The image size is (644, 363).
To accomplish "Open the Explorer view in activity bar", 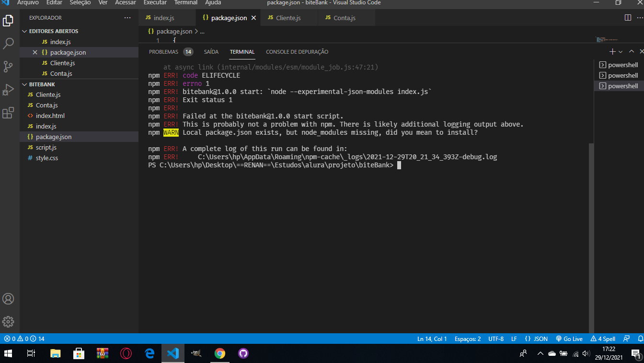I will (8, 21).
